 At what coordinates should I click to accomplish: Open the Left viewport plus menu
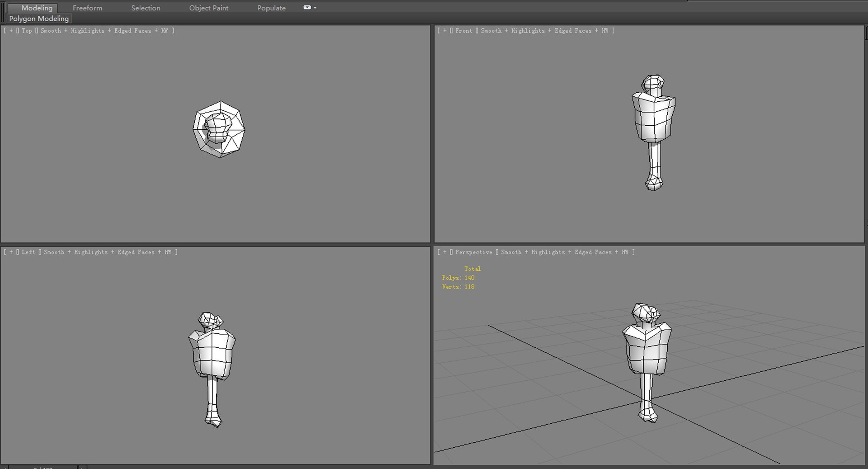pos(11,252)
